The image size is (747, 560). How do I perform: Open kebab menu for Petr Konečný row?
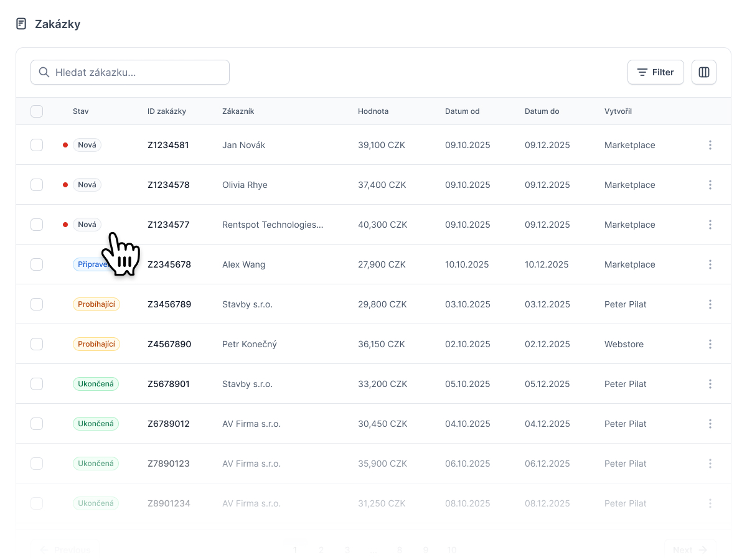point(710,344)
